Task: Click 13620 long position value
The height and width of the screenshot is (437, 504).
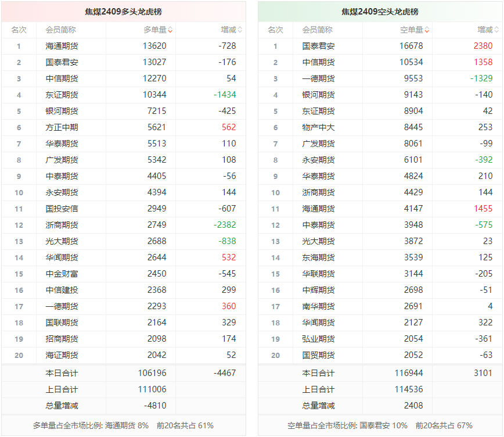Action: (154, 46)
